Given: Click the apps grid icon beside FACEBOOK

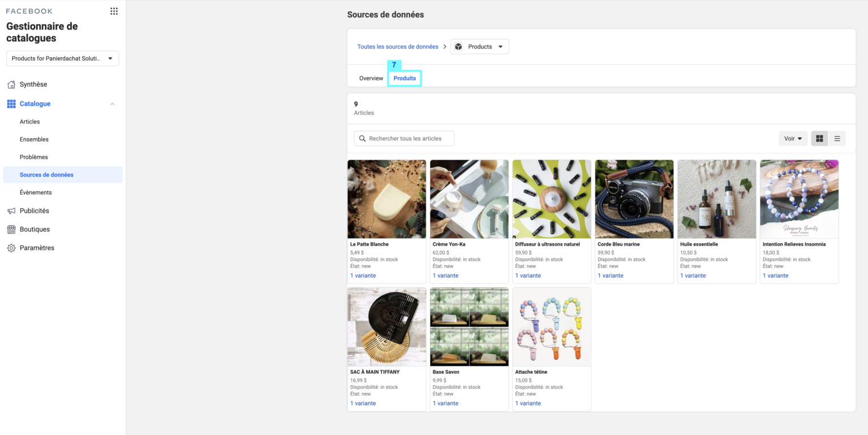Looking at the screenshot, I should pyautogui.click(x=114, y=11).
